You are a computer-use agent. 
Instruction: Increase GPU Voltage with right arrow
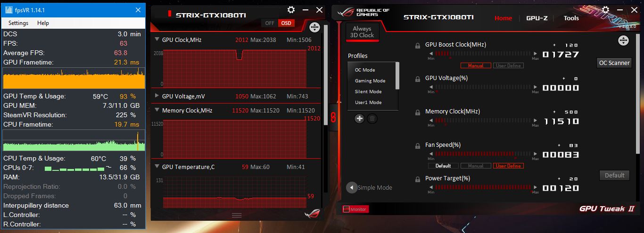coord(535,87)
